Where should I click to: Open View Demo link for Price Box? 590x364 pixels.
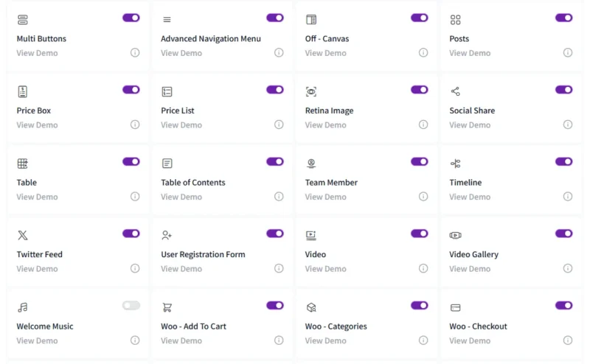(x=38, y=125)
